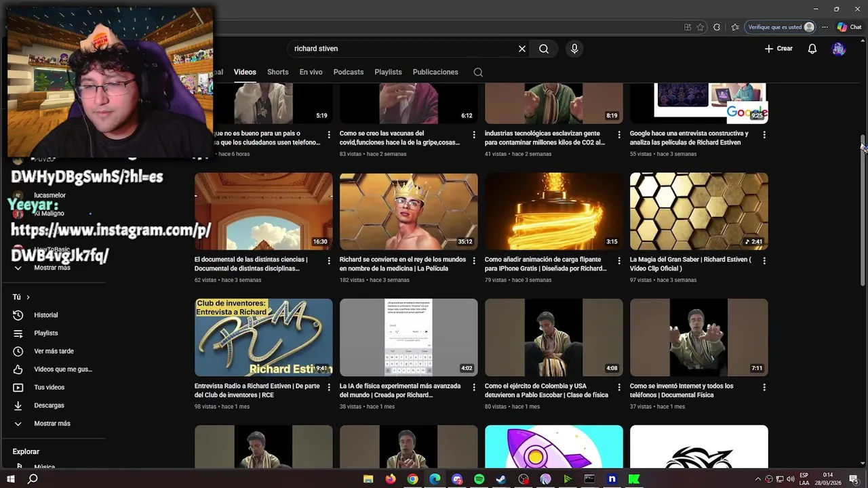868x488 pixels.
Task: Open Google Chrome from the taskbar
Action: click(x=412, y=479)
